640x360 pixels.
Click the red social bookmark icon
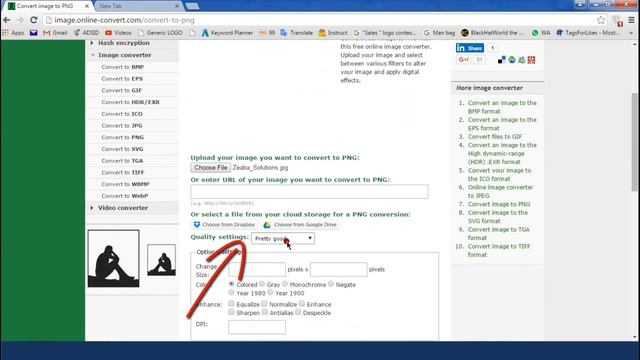tap(531, 60)
